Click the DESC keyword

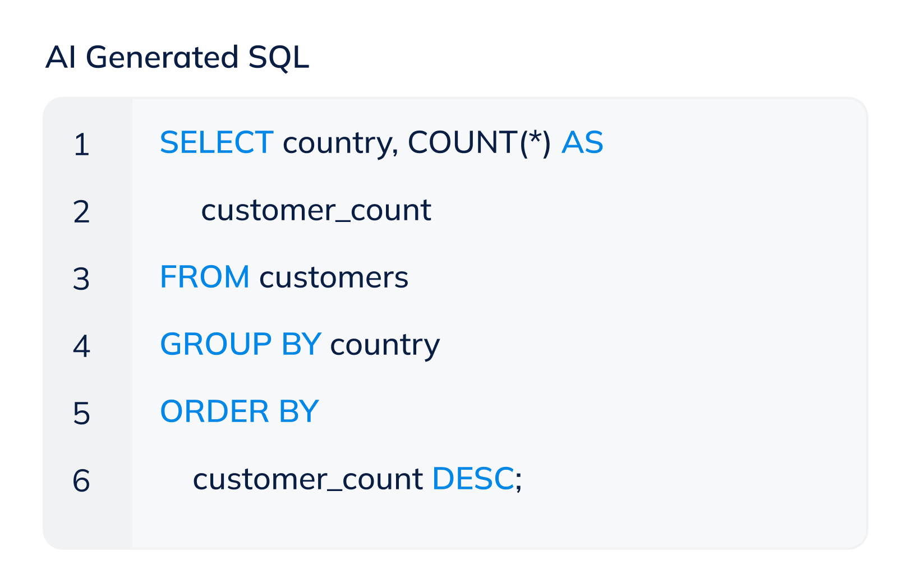point(473,479)
